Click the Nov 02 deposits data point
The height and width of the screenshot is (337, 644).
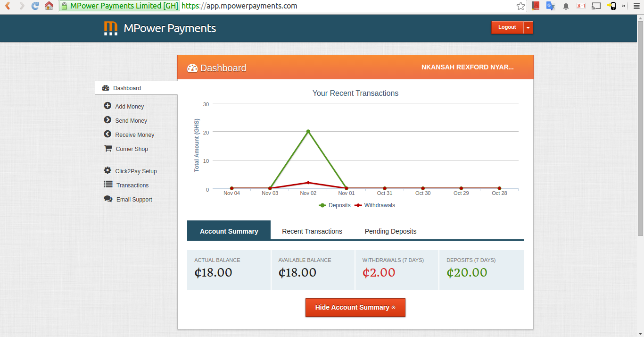308,131
